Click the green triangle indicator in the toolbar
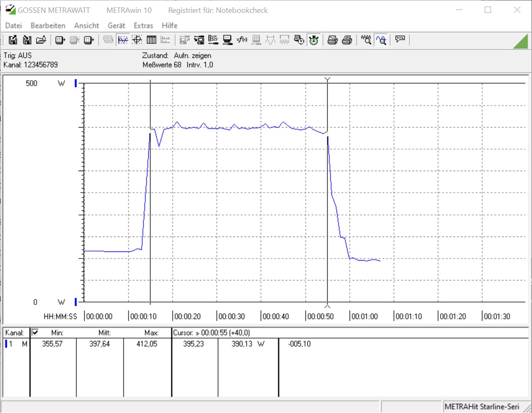Viewport: 532px width, 413px height. point(520,42)
